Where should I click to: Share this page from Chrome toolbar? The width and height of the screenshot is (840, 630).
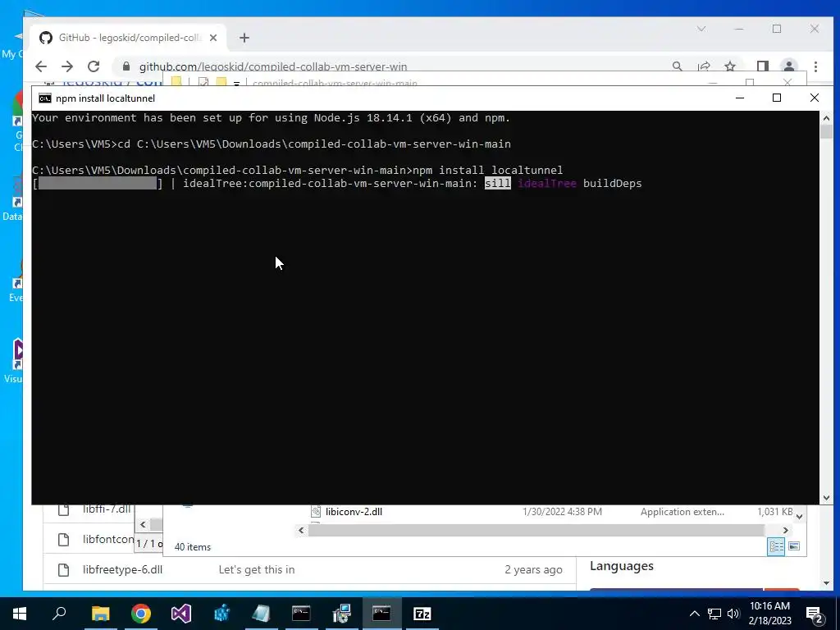(704, 66)
